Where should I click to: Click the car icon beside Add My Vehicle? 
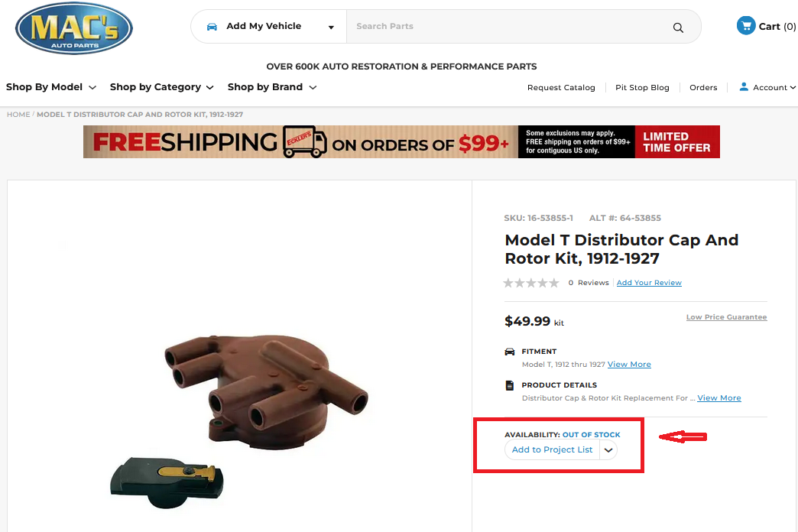pos(212,27)
